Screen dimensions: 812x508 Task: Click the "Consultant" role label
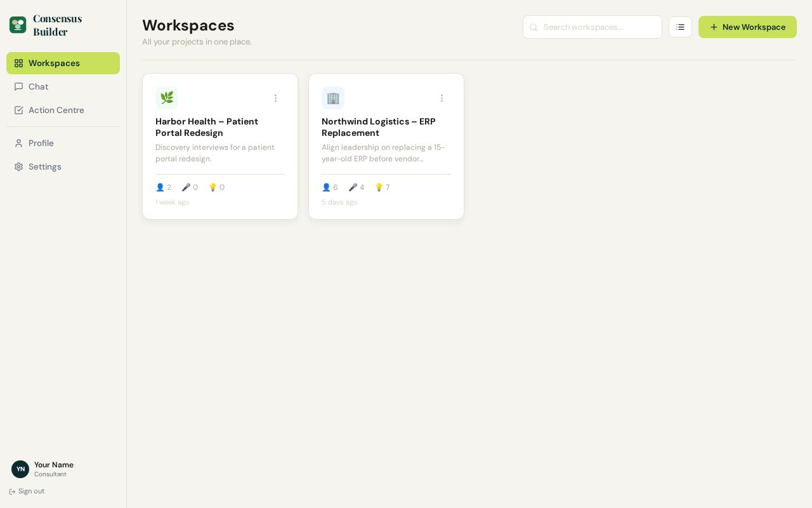[50, 474]
